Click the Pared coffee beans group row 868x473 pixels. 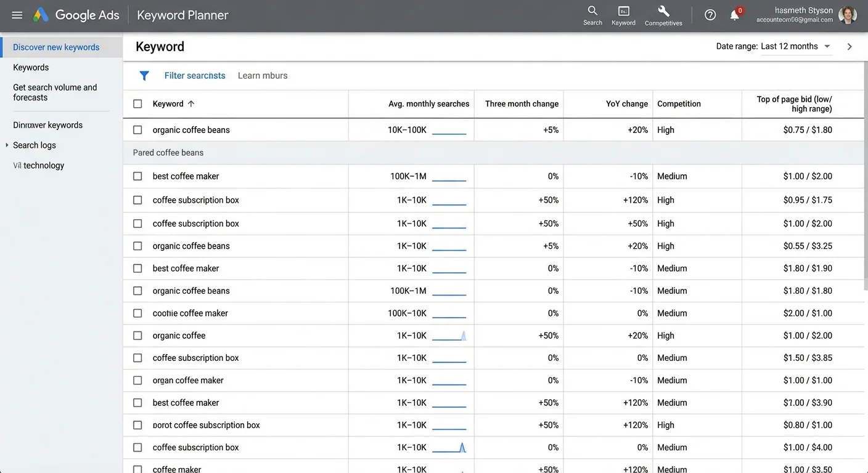click(493, 153)
